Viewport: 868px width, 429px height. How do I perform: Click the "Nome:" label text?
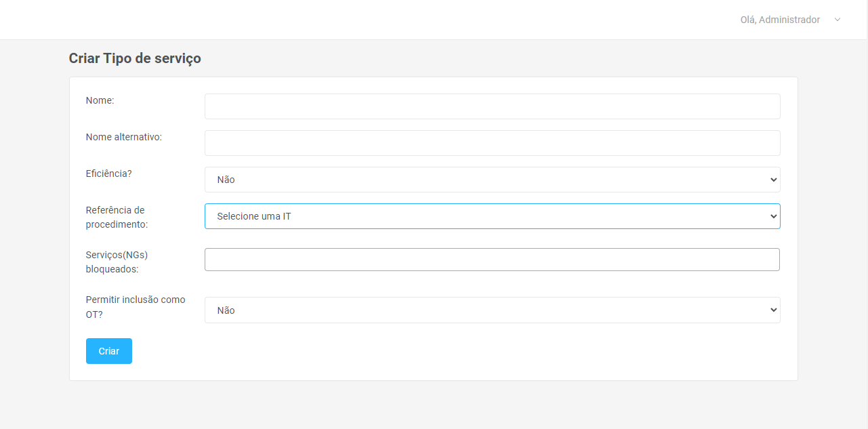pos(100,100)
